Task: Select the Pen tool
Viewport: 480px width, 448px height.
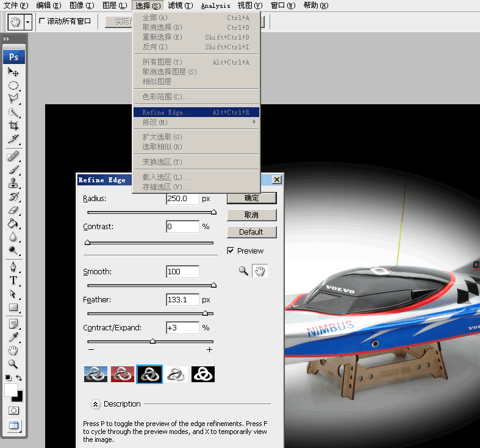Action: (13, 267)
